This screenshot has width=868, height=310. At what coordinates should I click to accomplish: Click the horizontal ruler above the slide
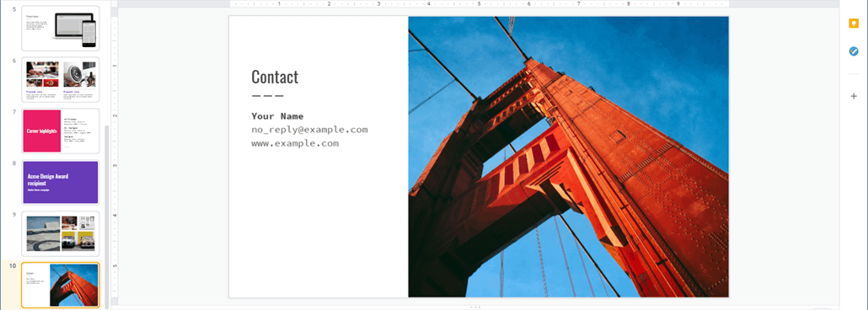click(x=480, y=3)
